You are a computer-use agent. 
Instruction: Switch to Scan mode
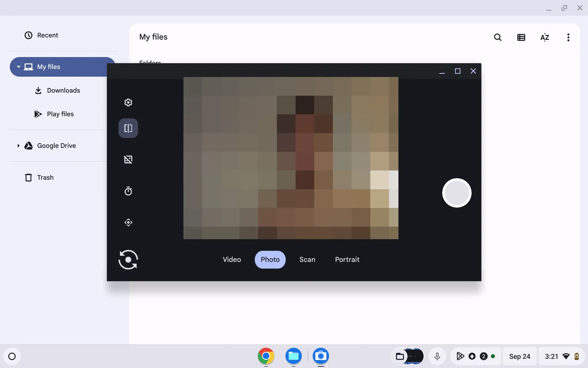(x=307, y=259)
